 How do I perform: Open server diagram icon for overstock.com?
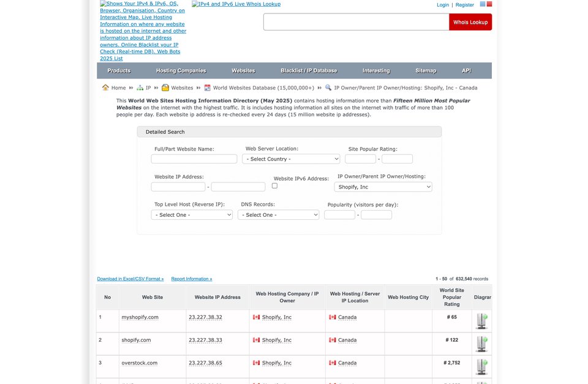(482, 367)
